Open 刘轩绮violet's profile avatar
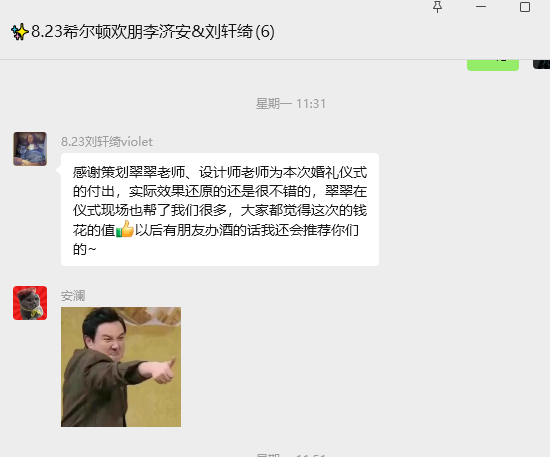 (x=30, y=149)
